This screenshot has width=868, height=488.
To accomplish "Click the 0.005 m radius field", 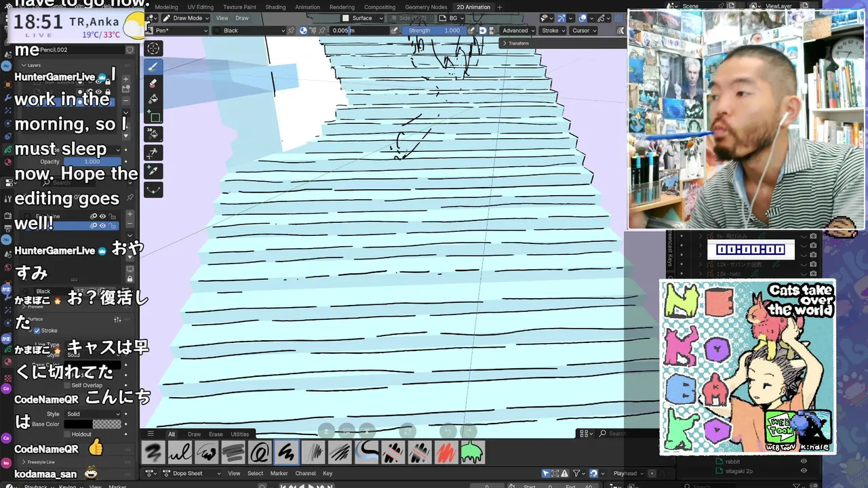I will point(359,30).
